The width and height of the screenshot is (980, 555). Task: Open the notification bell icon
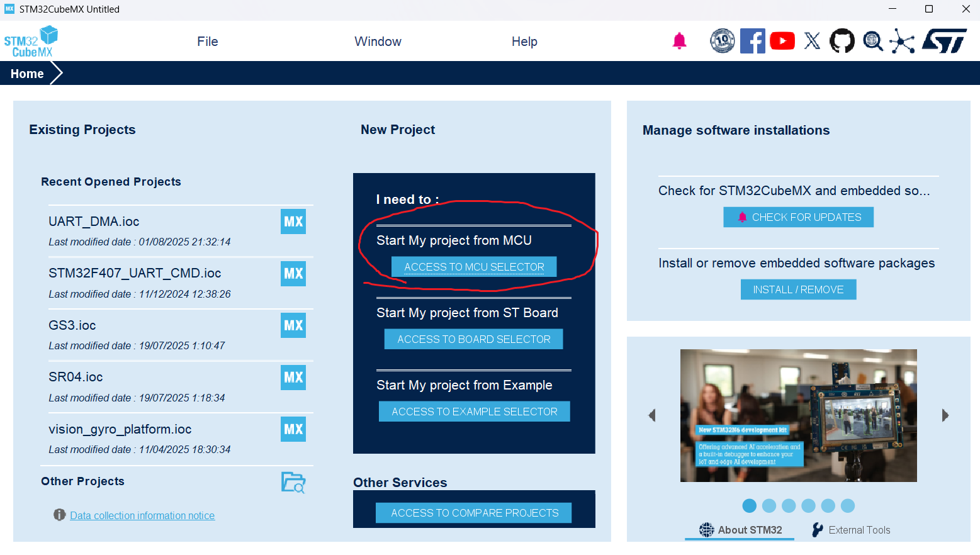click(x=679, y=42)
